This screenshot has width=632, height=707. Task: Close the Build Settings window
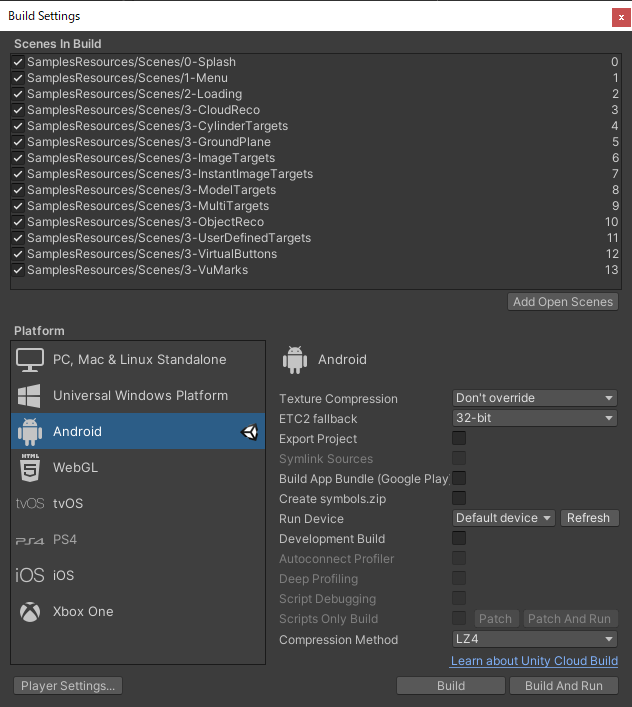(621, 18)
